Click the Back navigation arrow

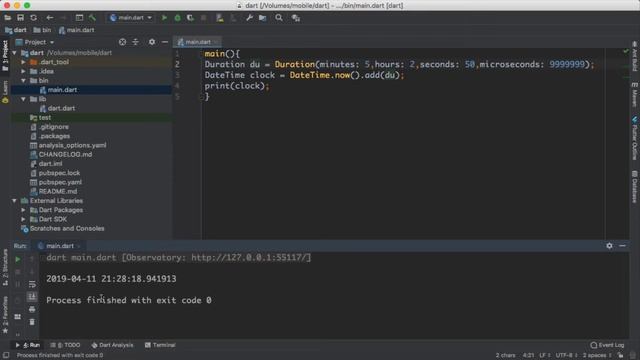[x=49, y=18]
